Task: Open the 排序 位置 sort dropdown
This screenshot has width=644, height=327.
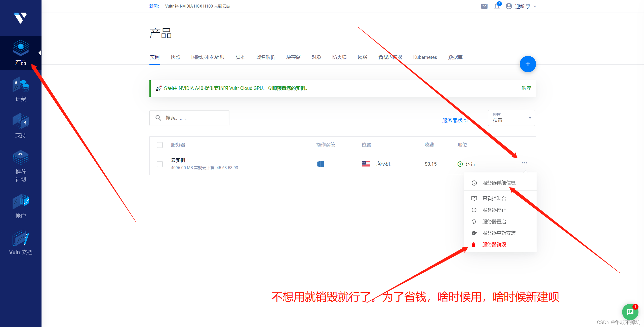Action: pyautogui.click(x=511, y=118)
